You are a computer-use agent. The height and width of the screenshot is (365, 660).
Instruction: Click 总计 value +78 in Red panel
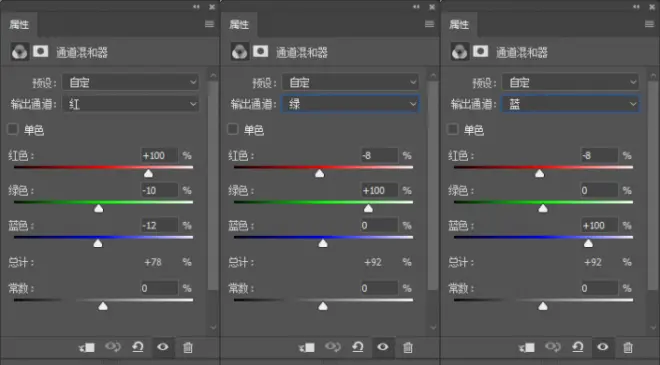(153, 262)
